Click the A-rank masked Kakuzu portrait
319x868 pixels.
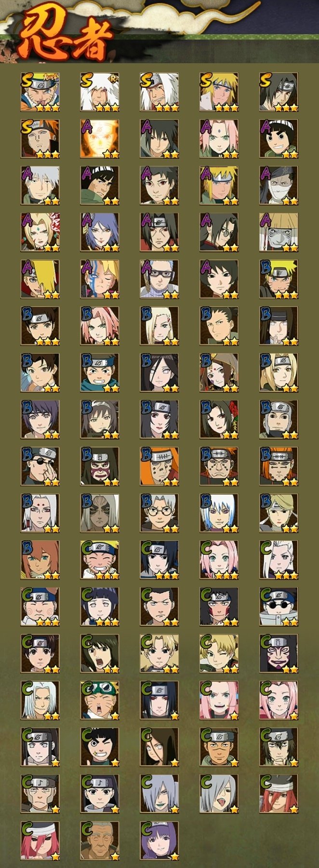pyautogui.click(x=279, y=186)
